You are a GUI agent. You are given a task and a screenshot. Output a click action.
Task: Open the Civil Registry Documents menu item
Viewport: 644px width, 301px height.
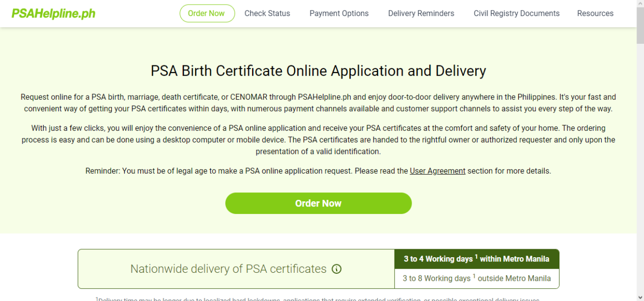point(517,14)
